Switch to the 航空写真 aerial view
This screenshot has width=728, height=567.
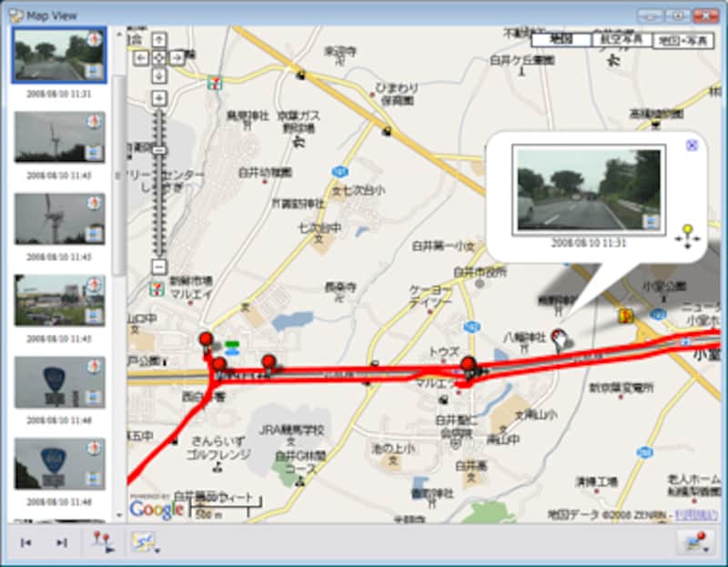(622, 40)
